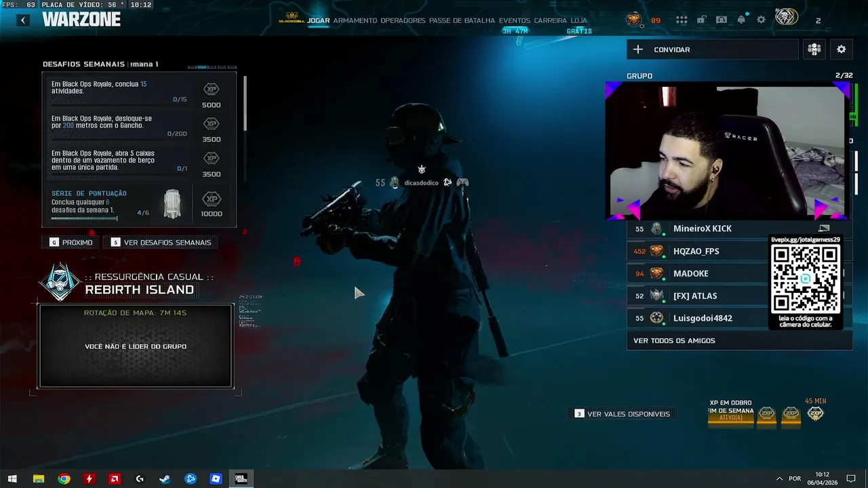
Task: Click the livepix QR code overlay
Action: tap(806, 281)
